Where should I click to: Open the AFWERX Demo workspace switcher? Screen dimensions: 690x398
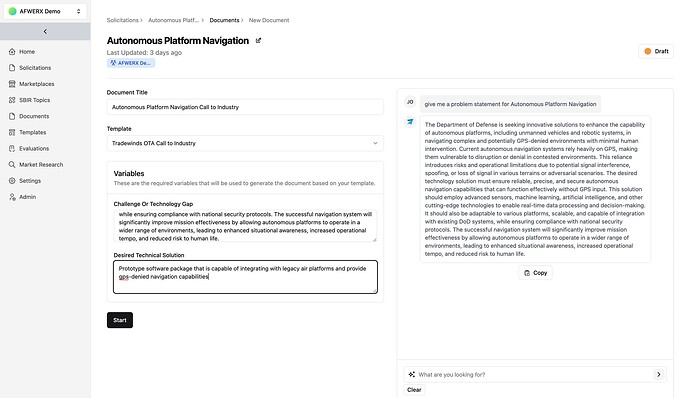click(x=45, y=11)
